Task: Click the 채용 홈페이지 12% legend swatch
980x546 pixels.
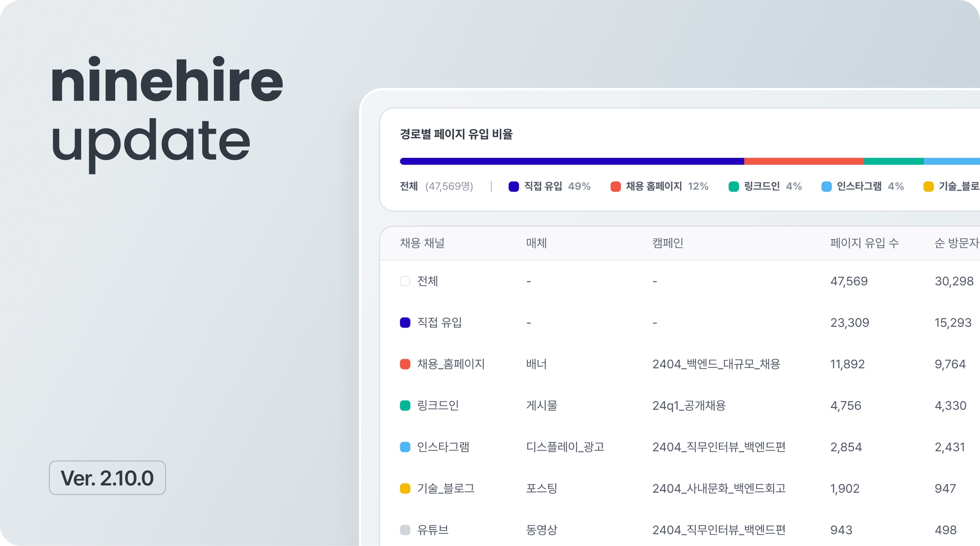Action: pos(615,186)
